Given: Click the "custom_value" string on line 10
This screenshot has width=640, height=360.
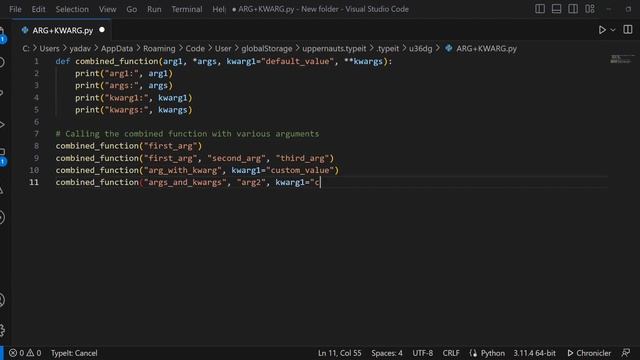Looking at the screenshot, I should point(302,170).
